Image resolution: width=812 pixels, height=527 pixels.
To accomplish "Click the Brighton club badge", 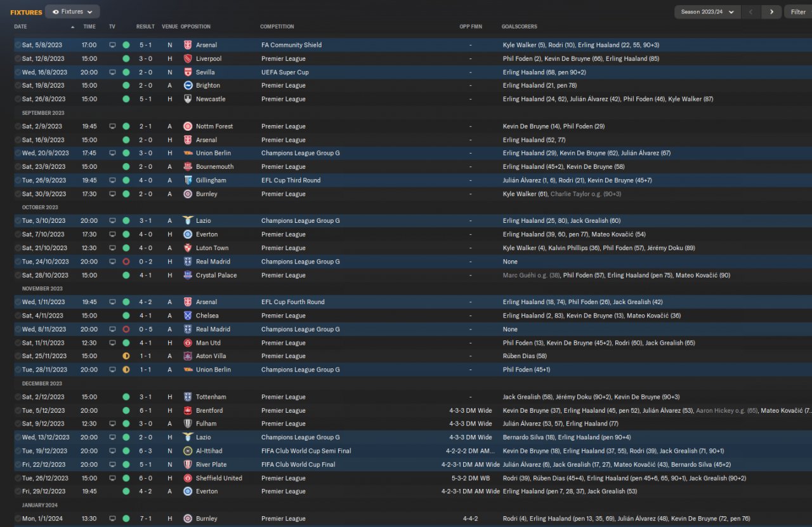I will coord(188,86).
